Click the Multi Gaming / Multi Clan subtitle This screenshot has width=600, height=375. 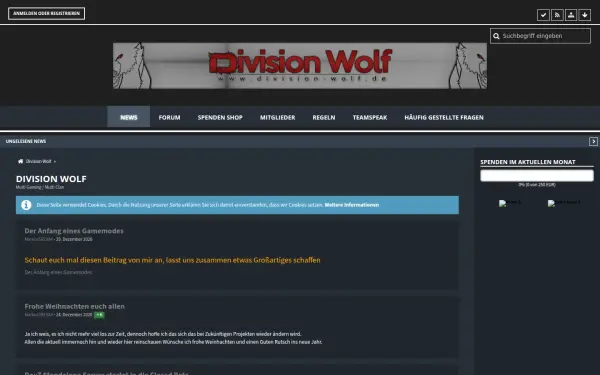(x=40, y=187)
